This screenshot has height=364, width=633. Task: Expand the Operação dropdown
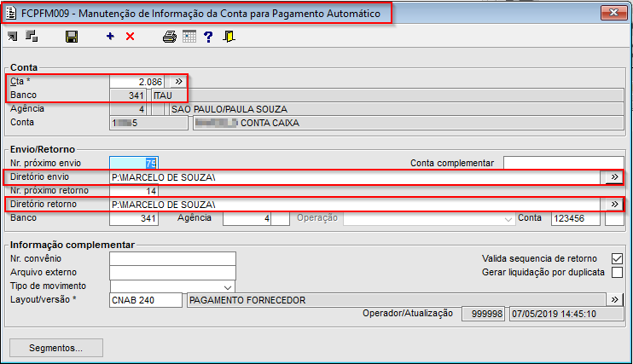tap(508, 219)
